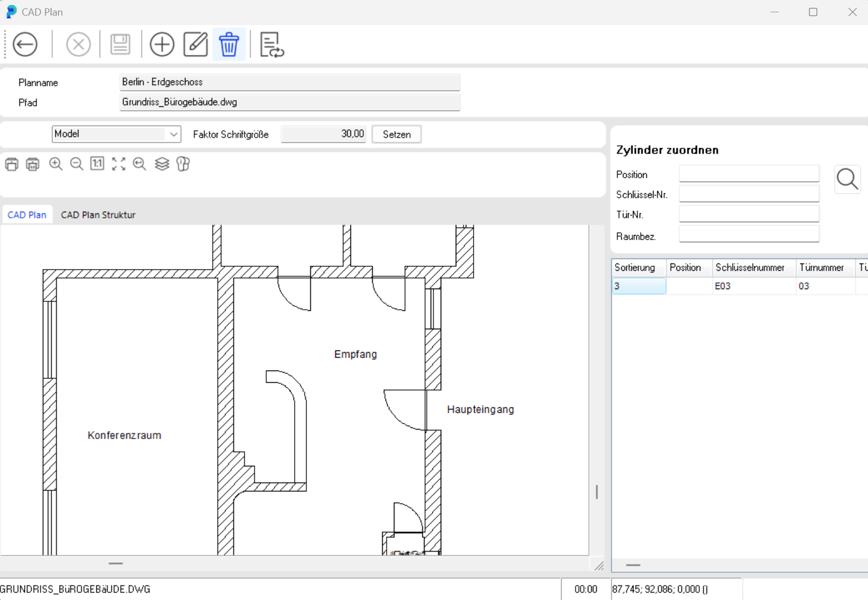Click the edit pencil icon
This screenshot has height=600, width=868.
point(196,45)
